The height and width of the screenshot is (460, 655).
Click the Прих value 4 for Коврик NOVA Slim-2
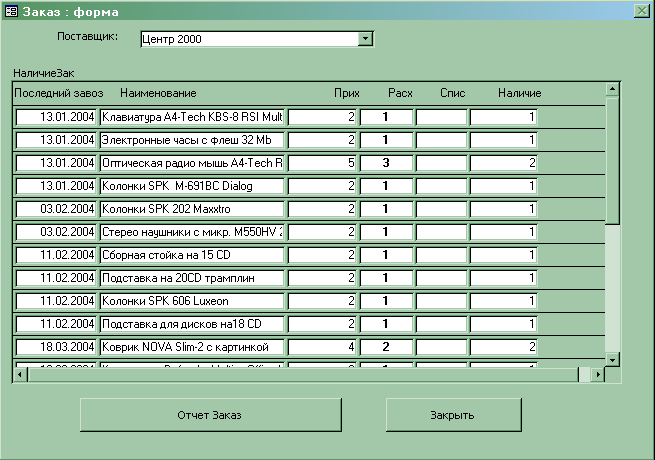point(322,347)
